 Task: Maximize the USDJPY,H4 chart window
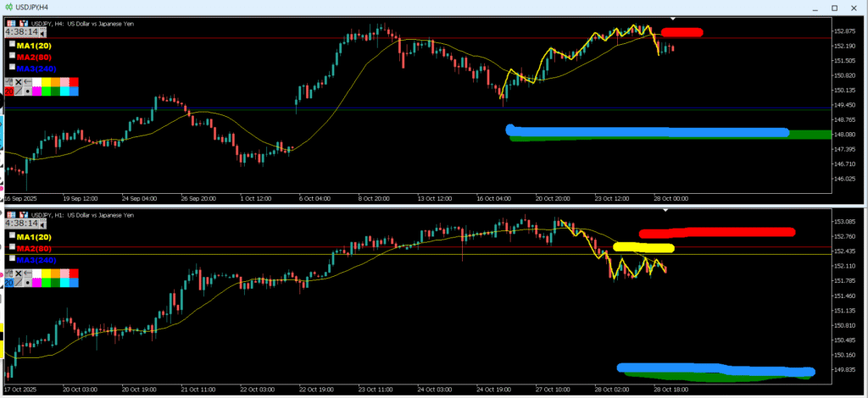click(x=833, y=7)
